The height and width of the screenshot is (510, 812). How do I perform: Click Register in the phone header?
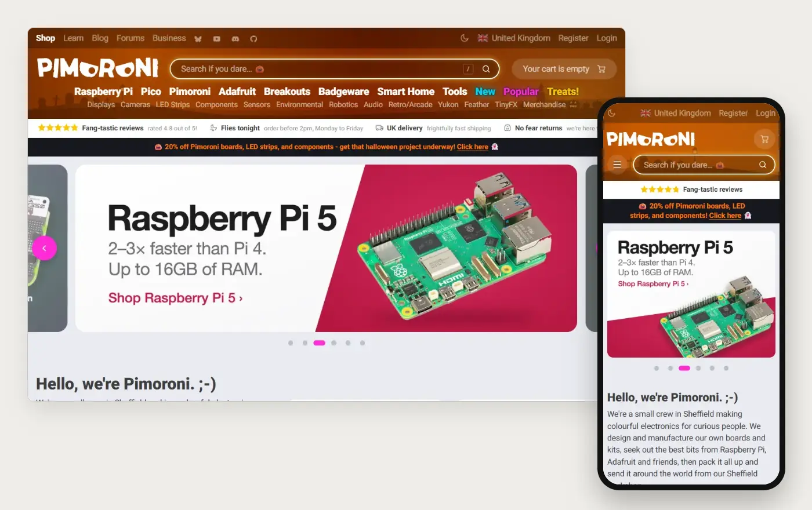[x=733, y=113]
